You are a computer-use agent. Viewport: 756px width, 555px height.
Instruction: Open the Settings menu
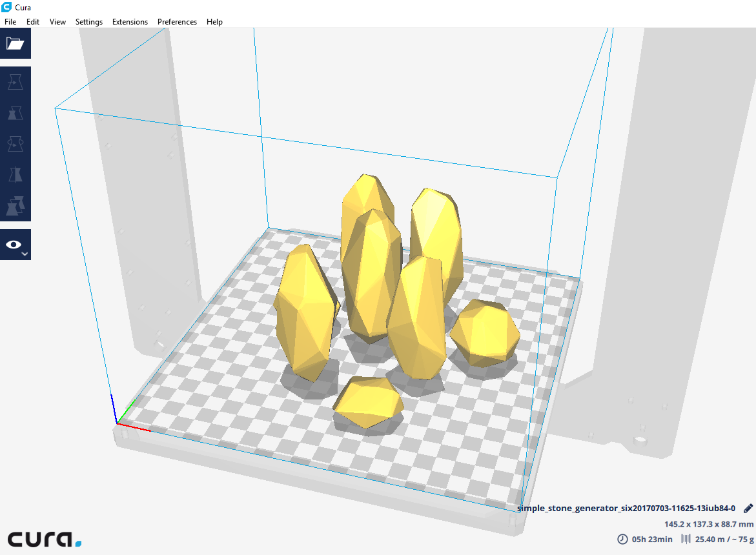pyautogui.click(x=88, y=21)
